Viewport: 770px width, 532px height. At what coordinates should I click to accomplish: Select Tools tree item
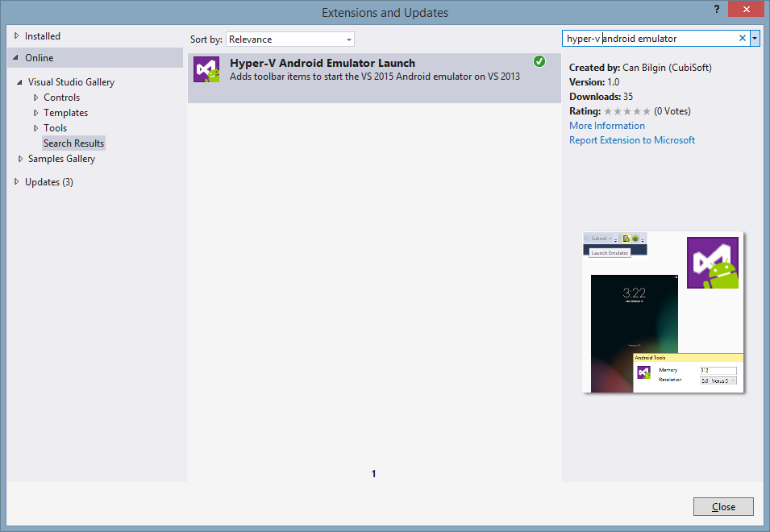[55, 128]
